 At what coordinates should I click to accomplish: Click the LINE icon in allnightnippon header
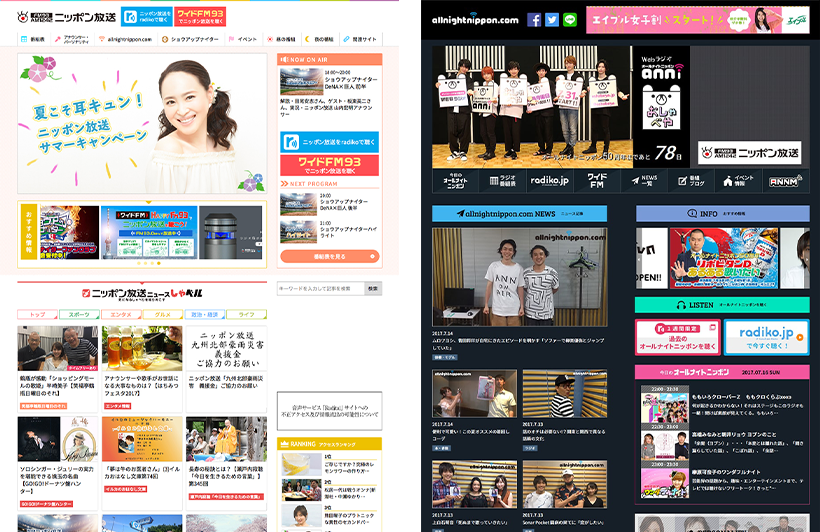click(570, 20)
